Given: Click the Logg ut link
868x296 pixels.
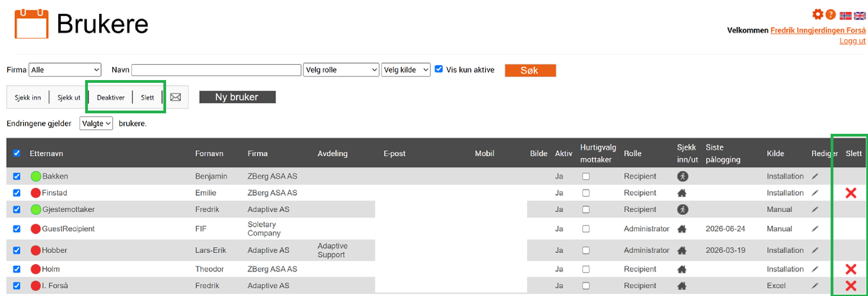Looking at the screenshot, I should pos(852,41).
